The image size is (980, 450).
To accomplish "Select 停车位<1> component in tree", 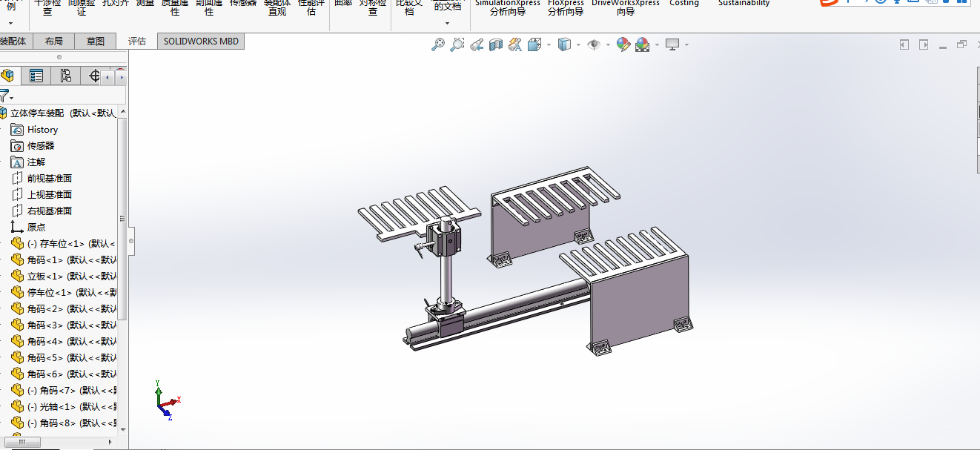I will click(x=64, y=292).
